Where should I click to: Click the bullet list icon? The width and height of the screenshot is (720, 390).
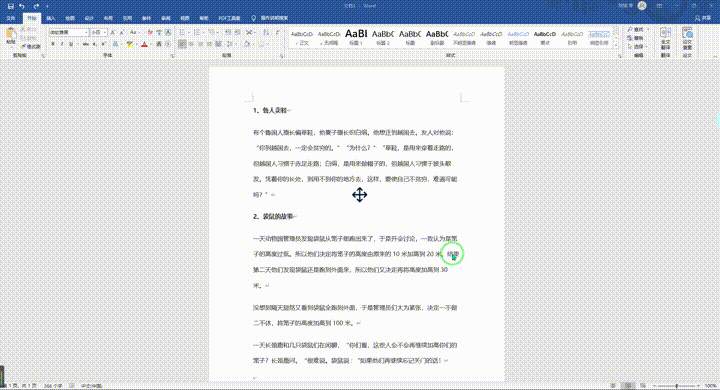182,33
